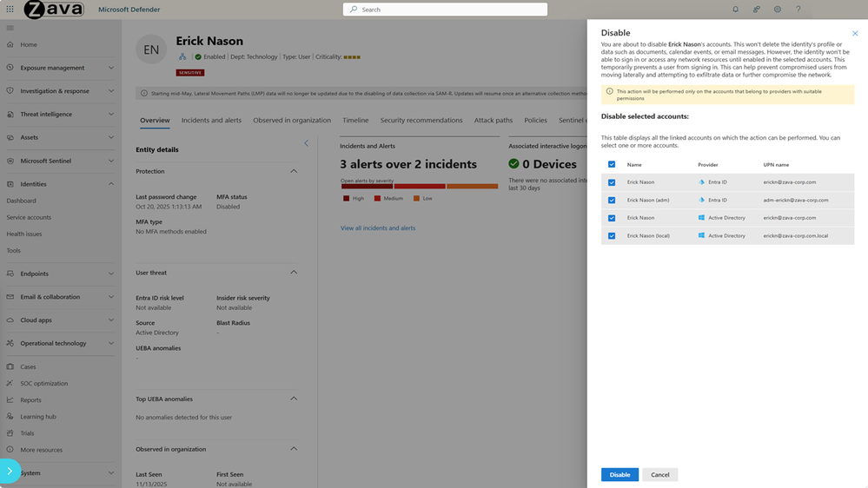Uncheck Erick Nason Entra ID account checkbox
The width and height of the screenshot is (868, 488).
click(612, 182)
